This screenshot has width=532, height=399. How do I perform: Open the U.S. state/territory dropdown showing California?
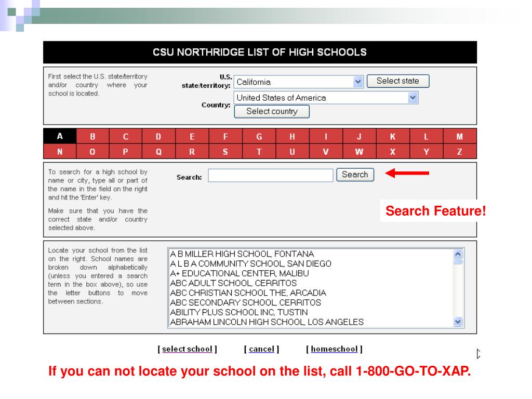click(299, 82)
